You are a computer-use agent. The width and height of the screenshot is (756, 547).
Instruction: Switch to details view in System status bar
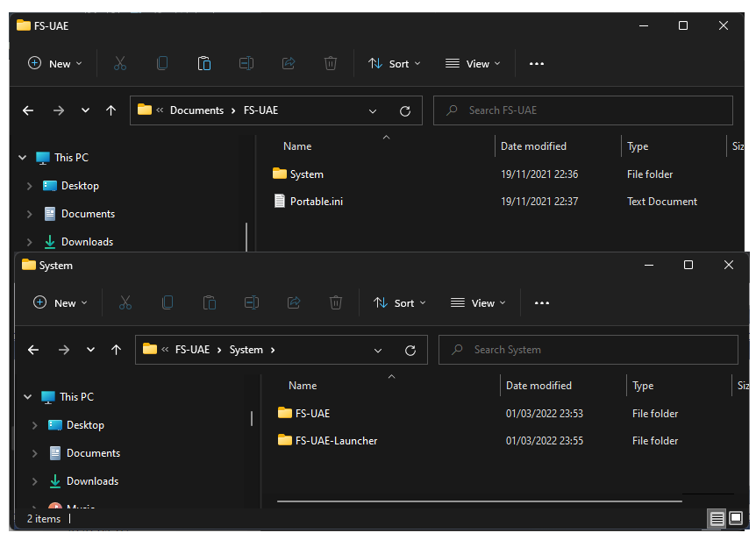click(717, 519)
